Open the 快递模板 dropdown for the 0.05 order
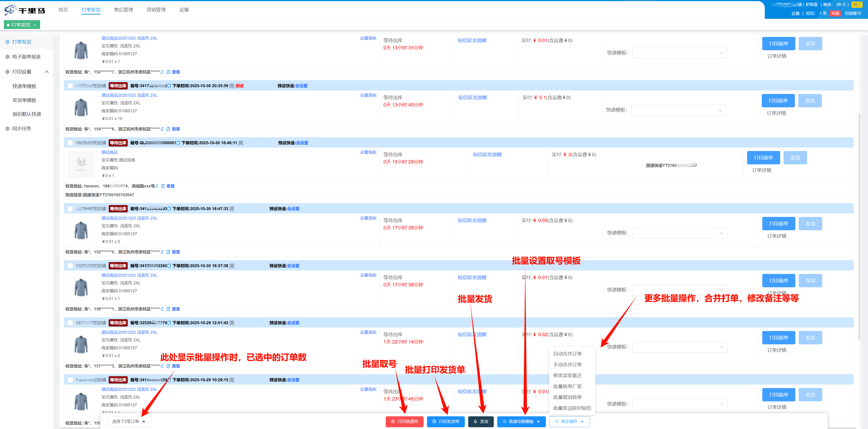The image size is (868, 429). pos(679,233)
